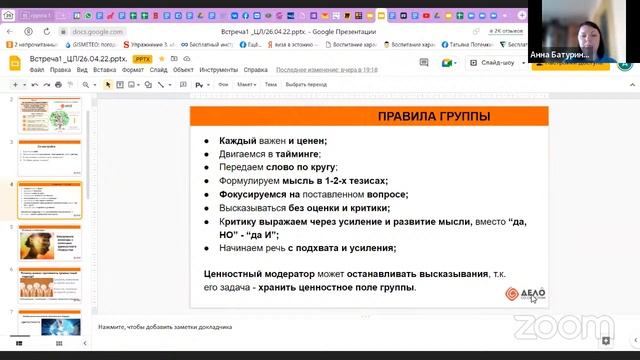Open a new browser tab
The width and height of the screenshot is (640, 360).
(522, 16)
